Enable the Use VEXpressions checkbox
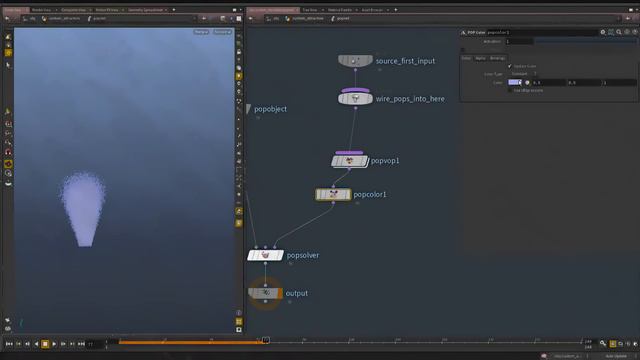This screenshot has width=640, height=360. (510, 90)
